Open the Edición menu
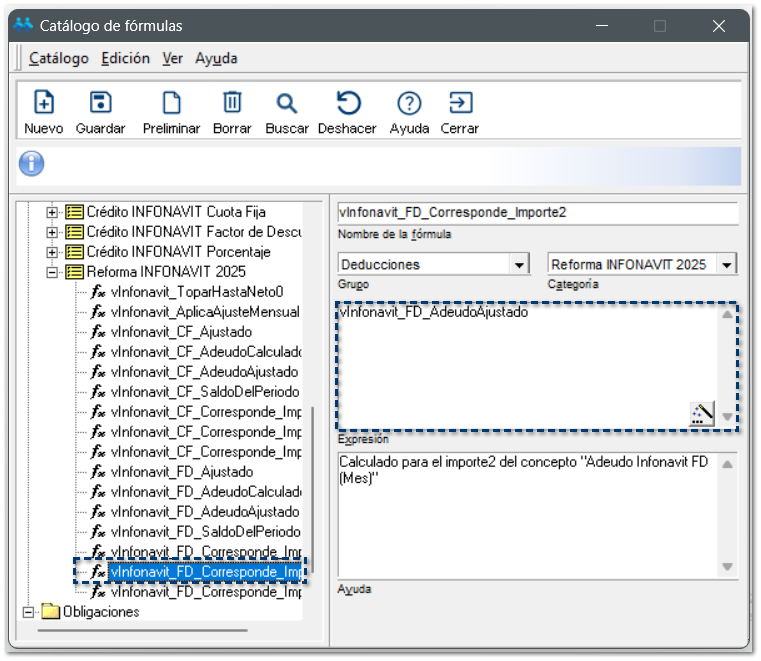Viewport: 761px width, 661px height. (125, 58)
